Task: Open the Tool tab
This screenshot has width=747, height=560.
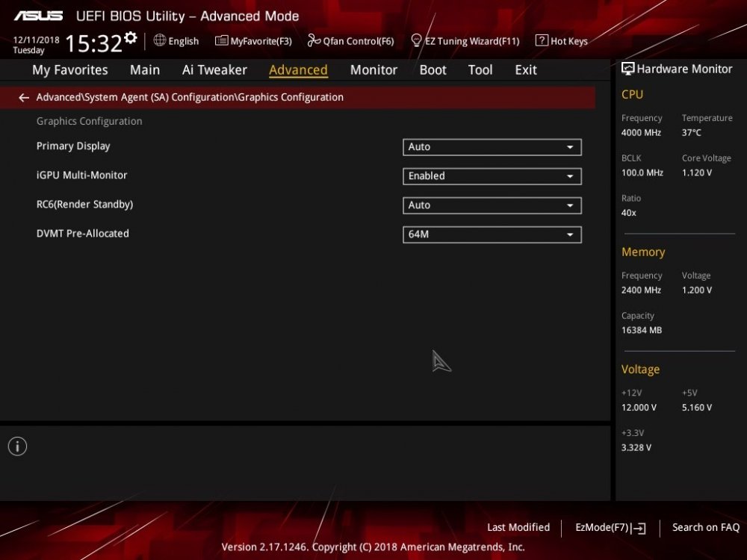Action: [x=480, y=70]
